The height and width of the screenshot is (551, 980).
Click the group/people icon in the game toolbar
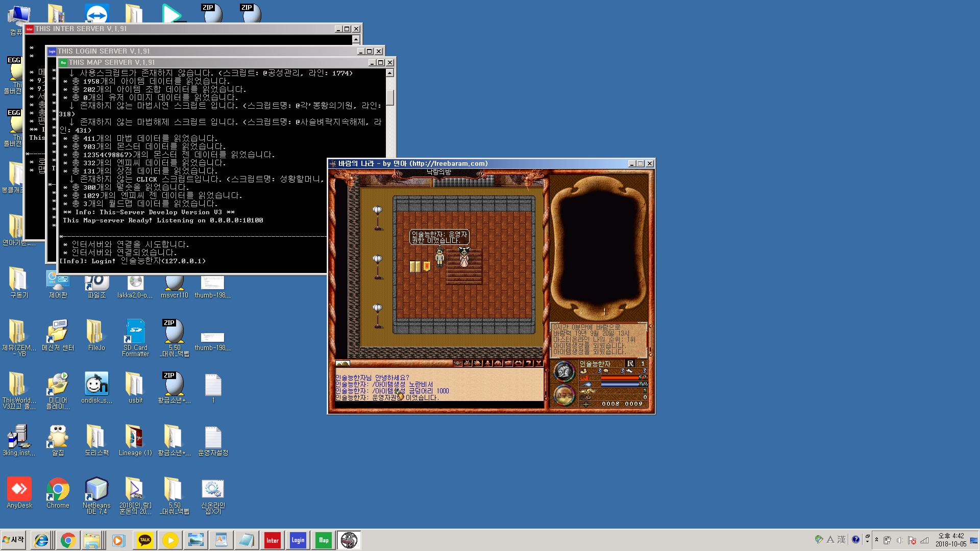(498, 363)
